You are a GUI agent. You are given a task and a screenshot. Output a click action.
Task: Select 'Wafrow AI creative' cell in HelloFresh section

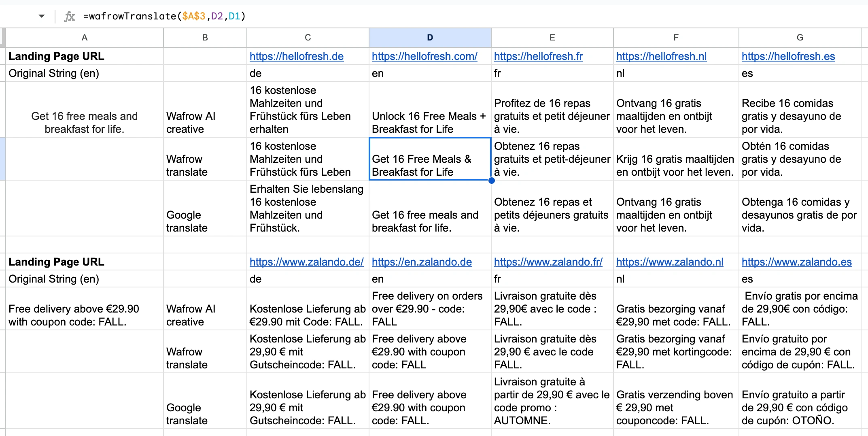[x=205, y=109]
